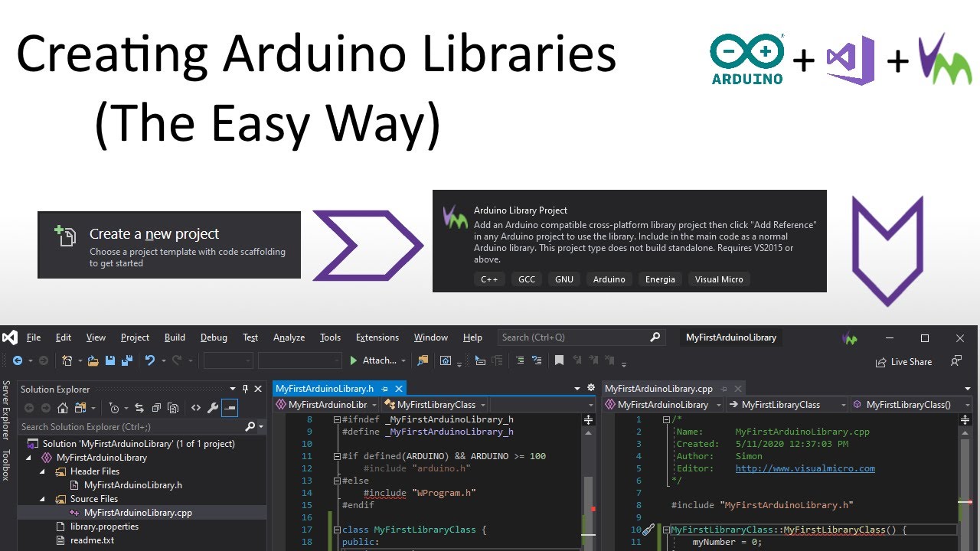Click the Save All icon on the toolbar
The image size is (980, 551).
pos(126,360)
